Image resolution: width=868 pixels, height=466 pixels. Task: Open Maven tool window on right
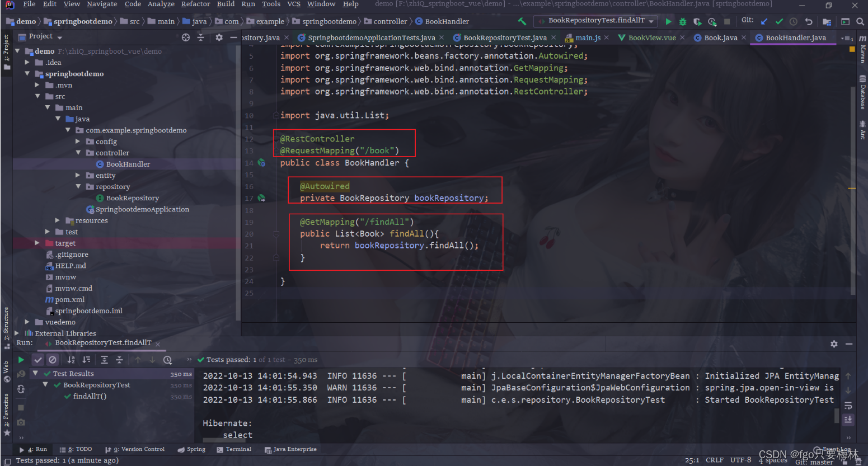pos(862,49)
